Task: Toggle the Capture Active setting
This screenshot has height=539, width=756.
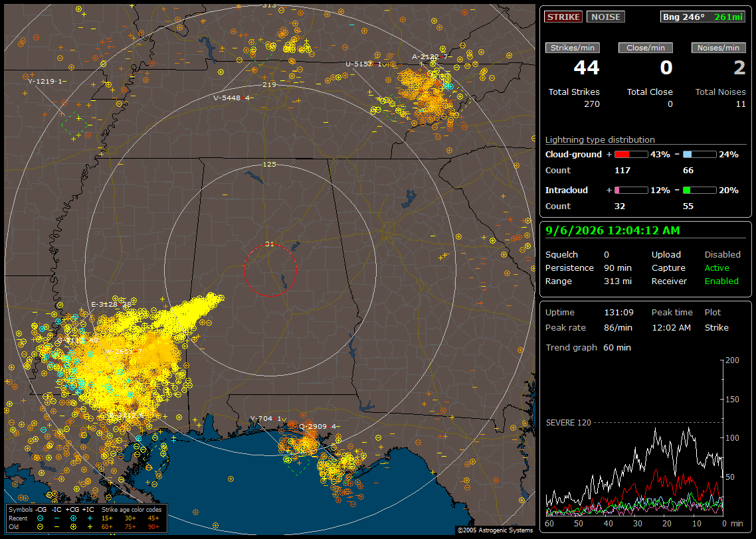Action: [x=716, y=268]
